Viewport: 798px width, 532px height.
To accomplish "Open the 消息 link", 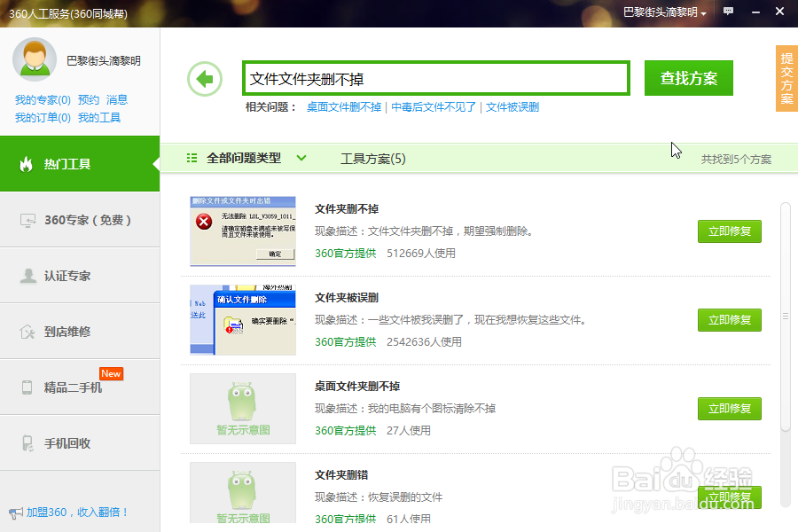I will pos(117,100).
